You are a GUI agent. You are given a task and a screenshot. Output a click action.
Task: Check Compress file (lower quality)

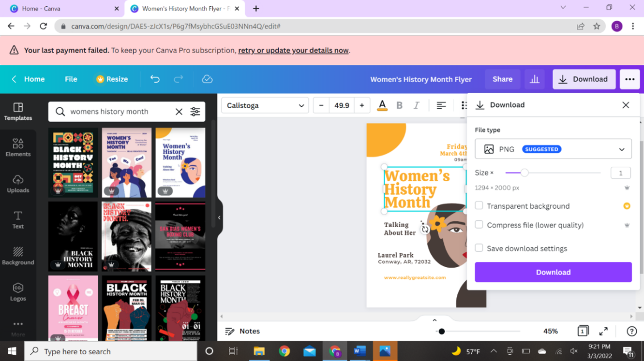click(x=479, y=225)
